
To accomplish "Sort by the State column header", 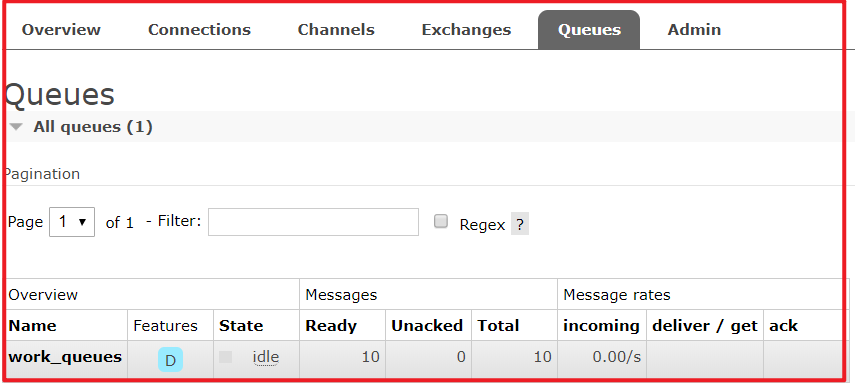I will [x=241, y=326].
